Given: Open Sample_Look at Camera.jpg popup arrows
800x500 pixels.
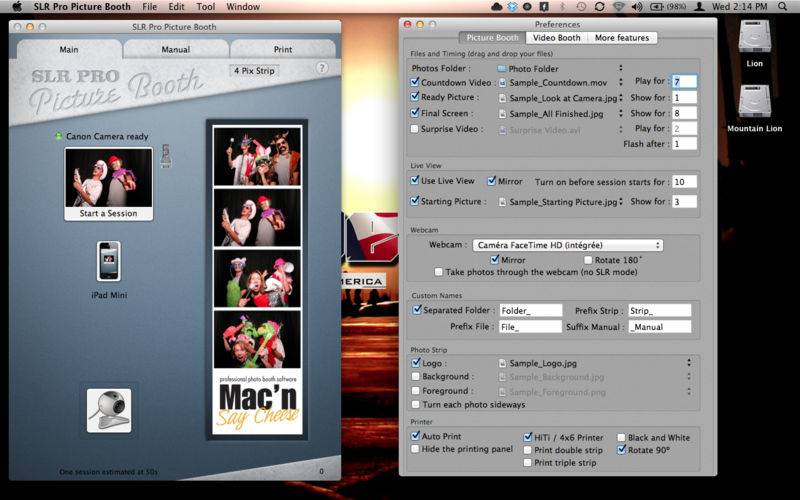Looking at the screenshot, I should 620,98.
